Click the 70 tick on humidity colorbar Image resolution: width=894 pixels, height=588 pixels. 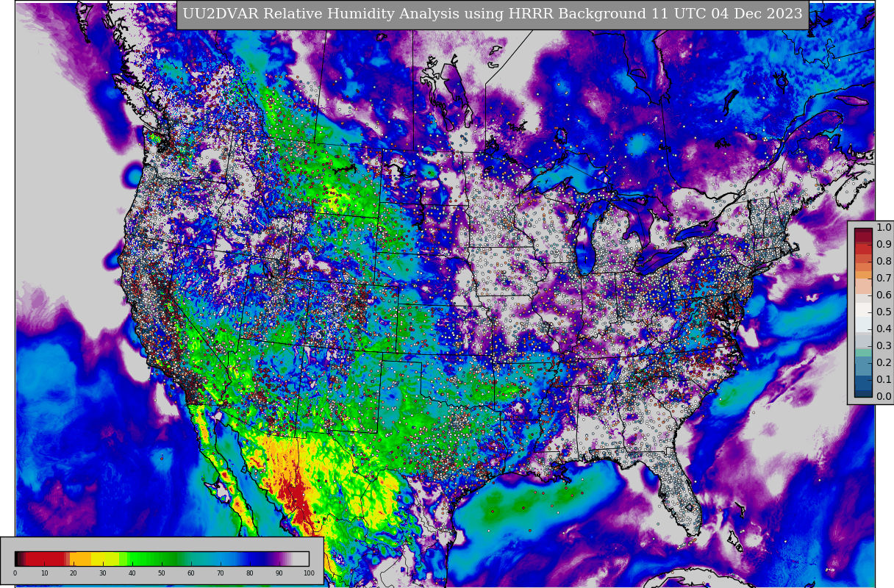pos(221,573)
